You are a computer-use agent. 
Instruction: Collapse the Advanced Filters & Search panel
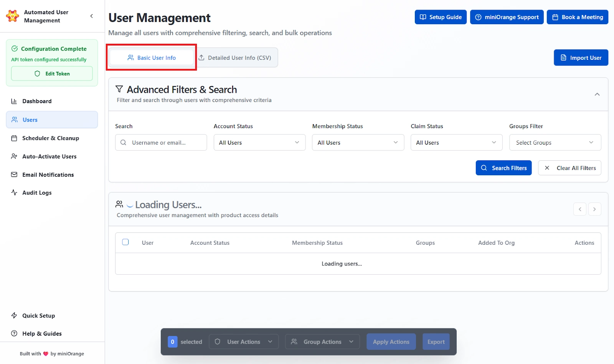point(597,94)
